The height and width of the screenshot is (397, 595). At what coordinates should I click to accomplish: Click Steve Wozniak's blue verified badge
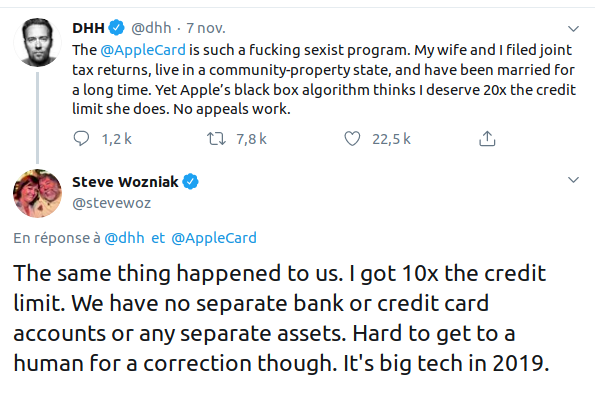click(x=190, y=182)
